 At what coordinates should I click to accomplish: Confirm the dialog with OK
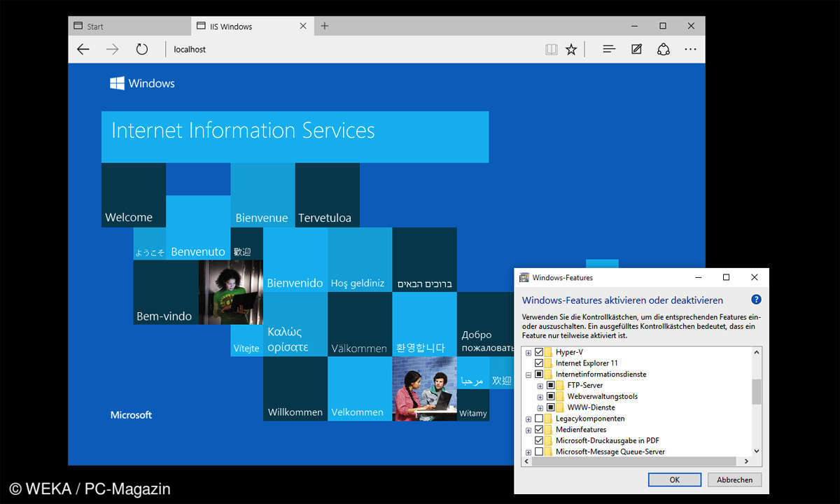click(674, 479)
